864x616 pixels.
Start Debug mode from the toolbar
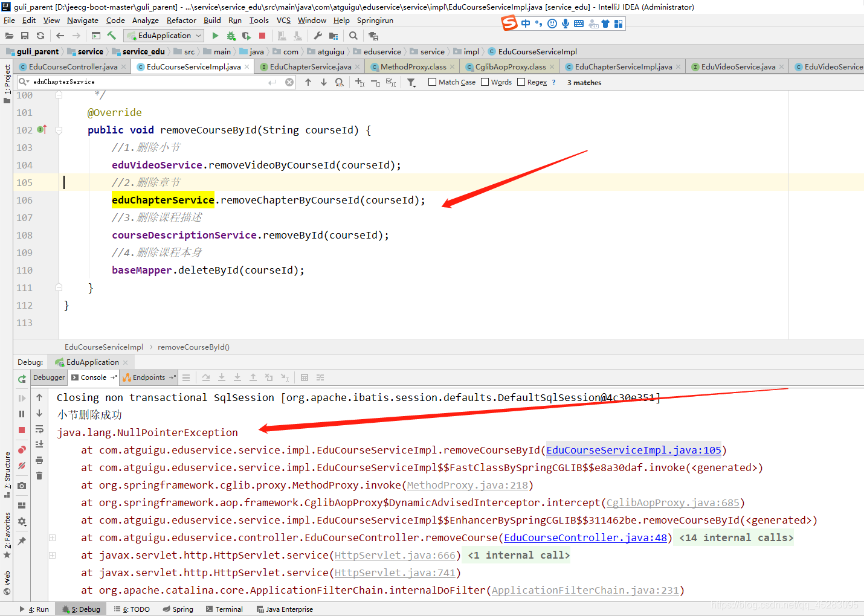[231, 36]
